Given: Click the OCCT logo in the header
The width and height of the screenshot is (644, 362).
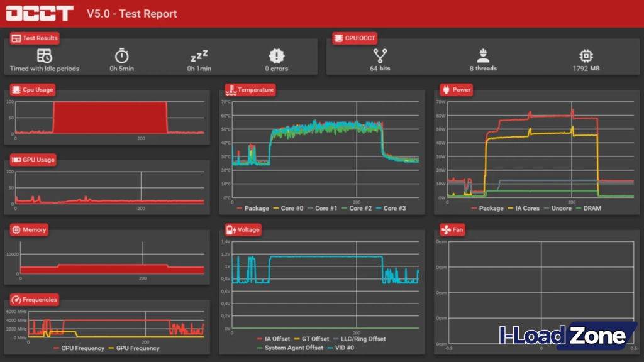Looking at the screenshot, I should coord(40,13).
